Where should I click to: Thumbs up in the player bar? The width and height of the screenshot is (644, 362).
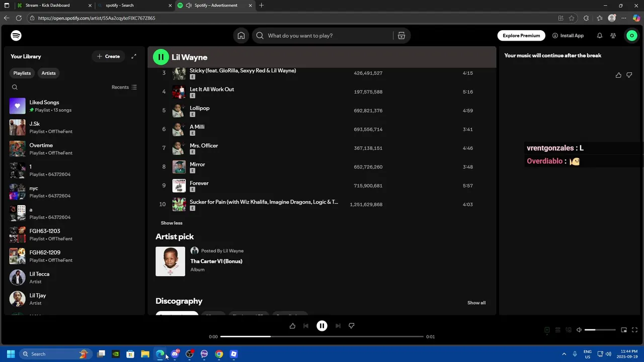[x=292, y=326]
